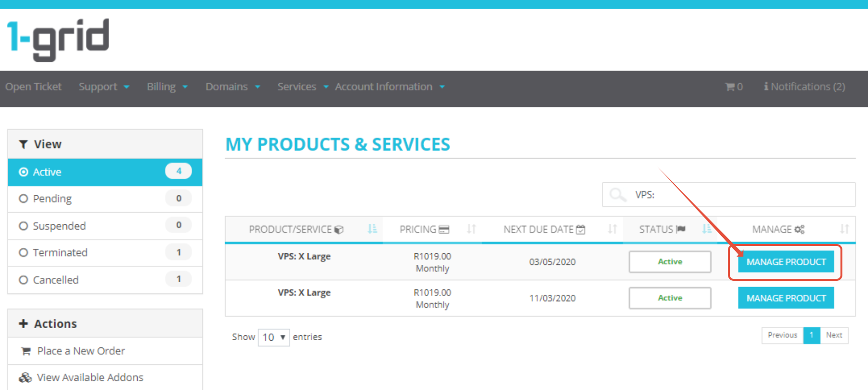Expand the Services dropdown menu
868x390 pixels.
[303, 87]
